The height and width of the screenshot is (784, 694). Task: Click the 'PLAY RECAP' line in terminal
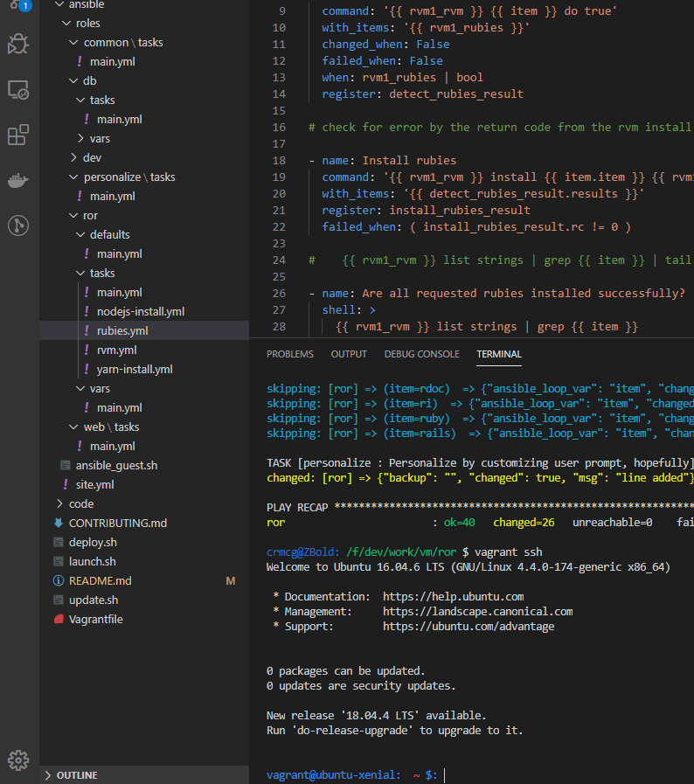click(x=480, y=507)
